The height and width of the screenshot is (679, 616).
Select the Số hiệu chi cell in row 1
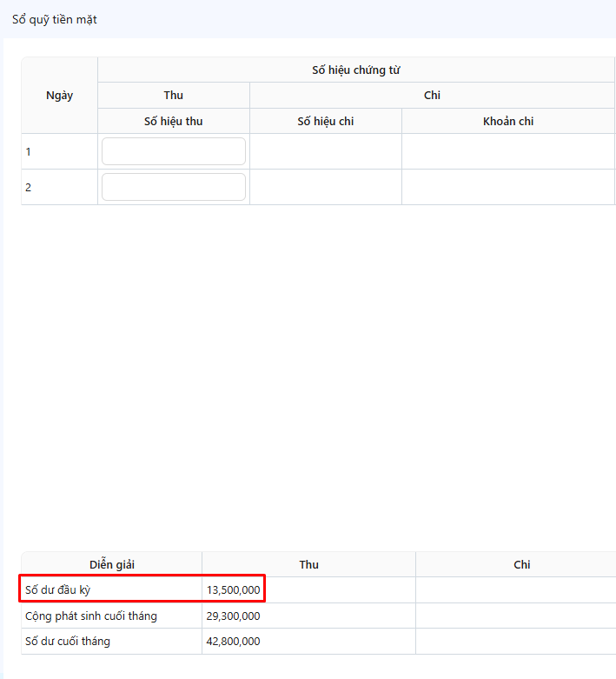click(x=326, y=151)
